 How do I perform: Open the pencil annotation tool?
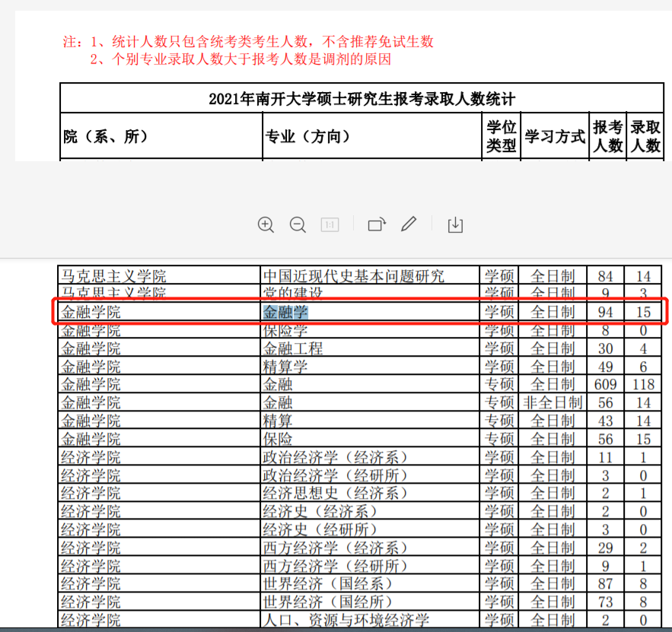[409, 224]
